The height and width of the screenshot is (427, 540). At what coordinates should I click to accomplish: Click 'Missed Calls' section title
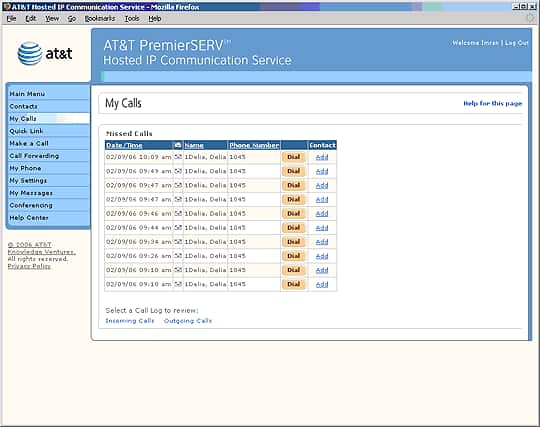click(129, 134)
